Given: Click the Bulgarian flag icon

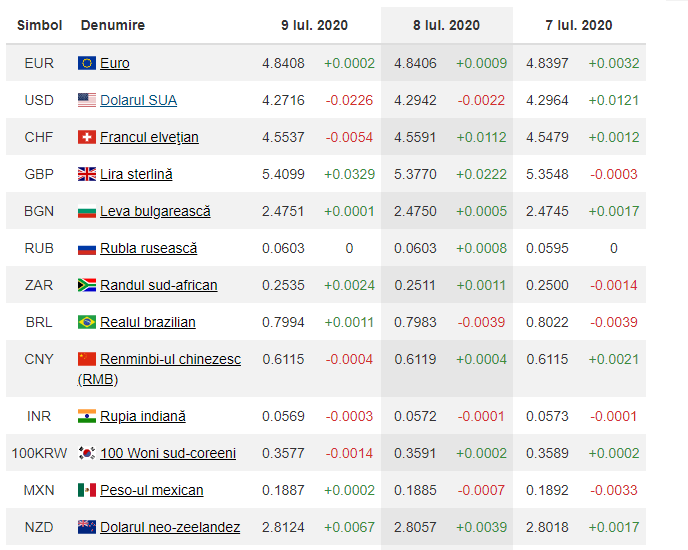Looking at the screenshot, I should tap(87, 211).
